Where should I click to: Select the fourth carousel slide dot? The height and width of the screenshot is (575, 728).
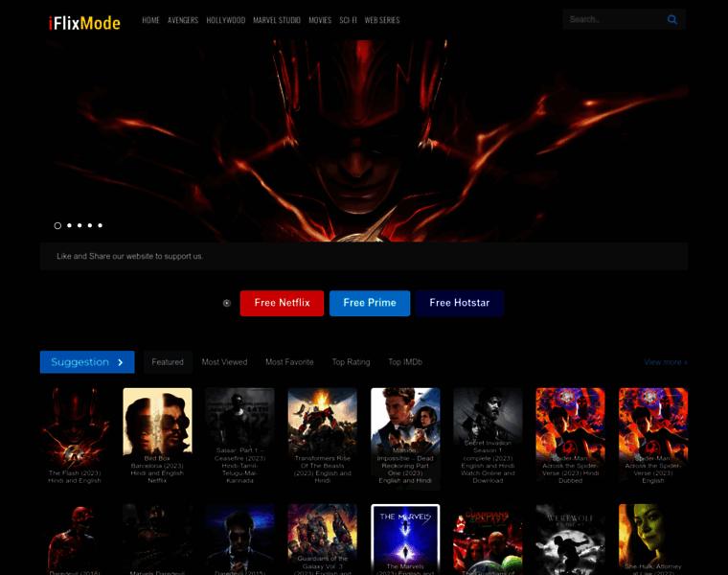(x=90, y=226)
